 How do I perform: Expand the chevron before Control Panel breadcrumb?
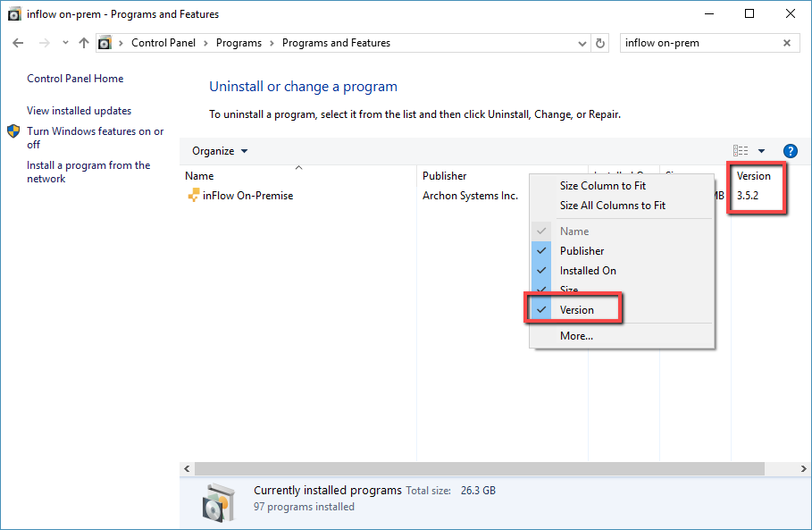pos(121,43)
